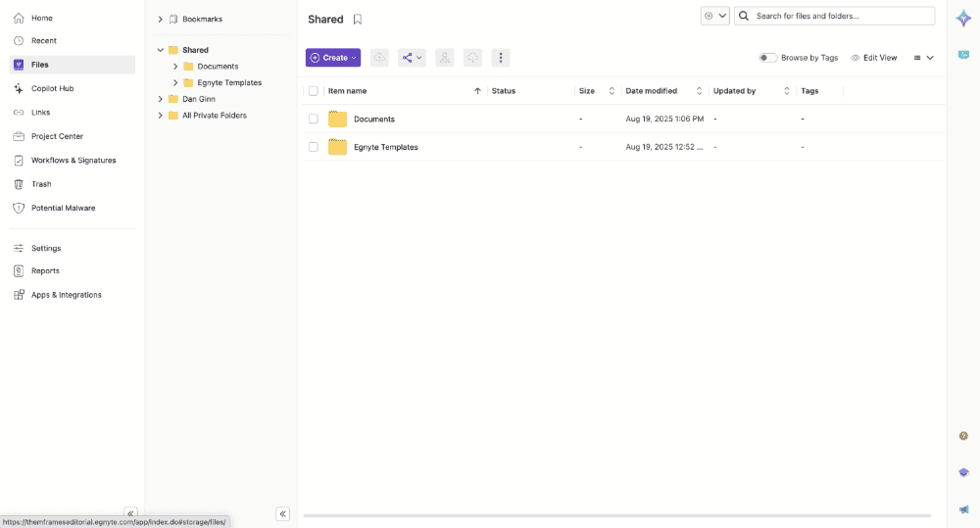Expand the Bookmarks tree node
The height and width of the screenshot is (528, 980).
[161, 20]
